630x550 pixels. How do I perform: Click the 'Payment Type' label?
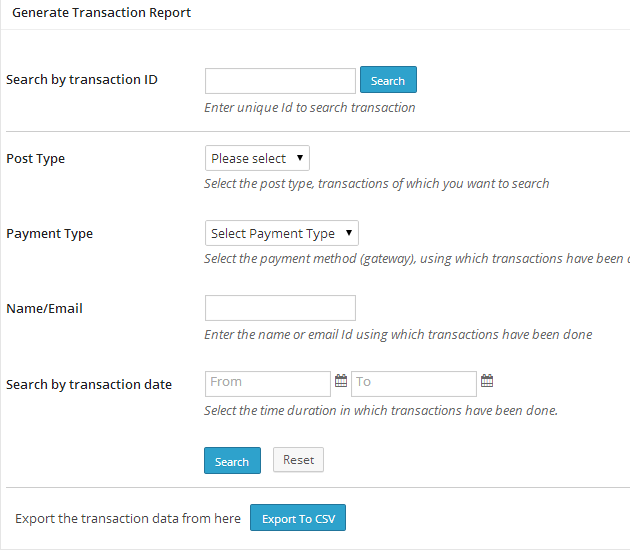point(49,234)
